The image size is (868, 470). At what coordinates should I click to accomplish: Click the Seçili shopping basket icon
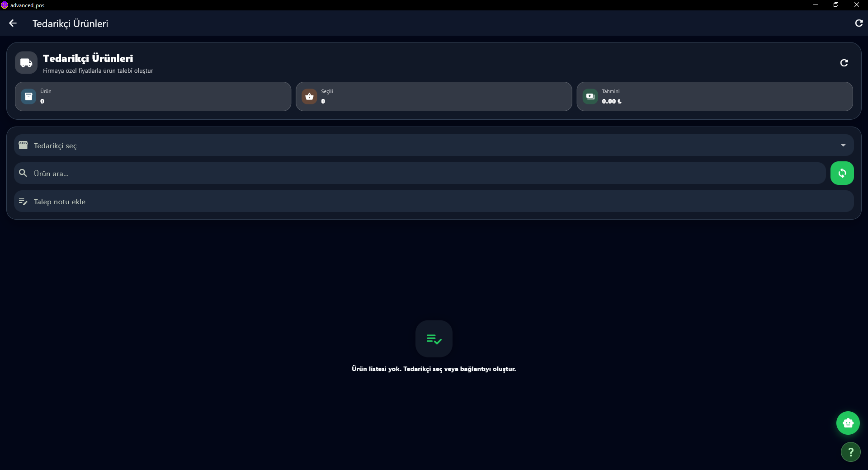pos(309,96)
